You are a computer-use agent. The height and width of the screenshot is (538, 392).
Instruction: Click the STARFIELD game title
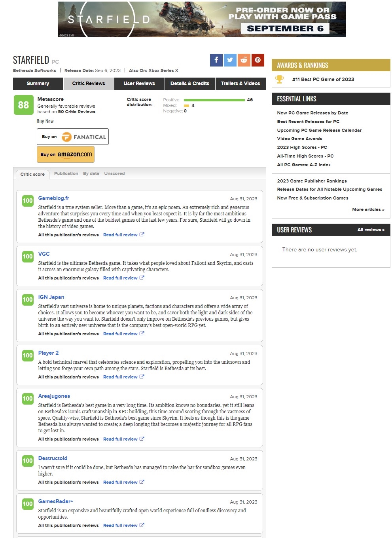(31, 60)
